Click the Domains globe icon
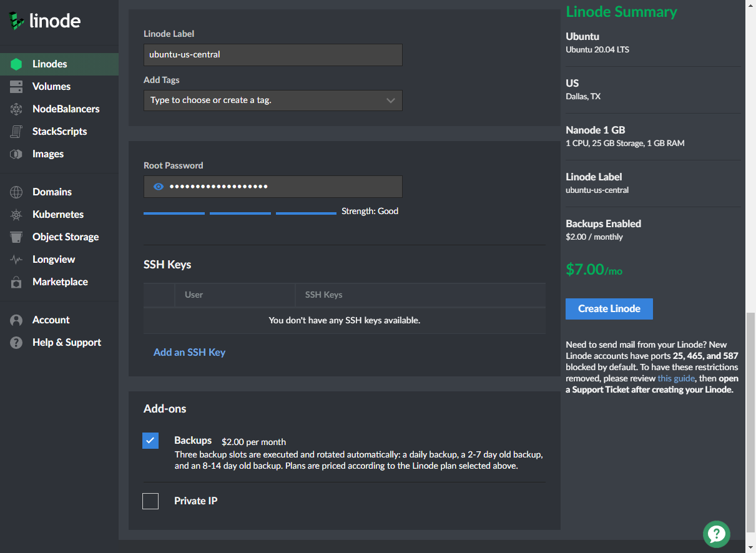 click(x=16, y=192)
